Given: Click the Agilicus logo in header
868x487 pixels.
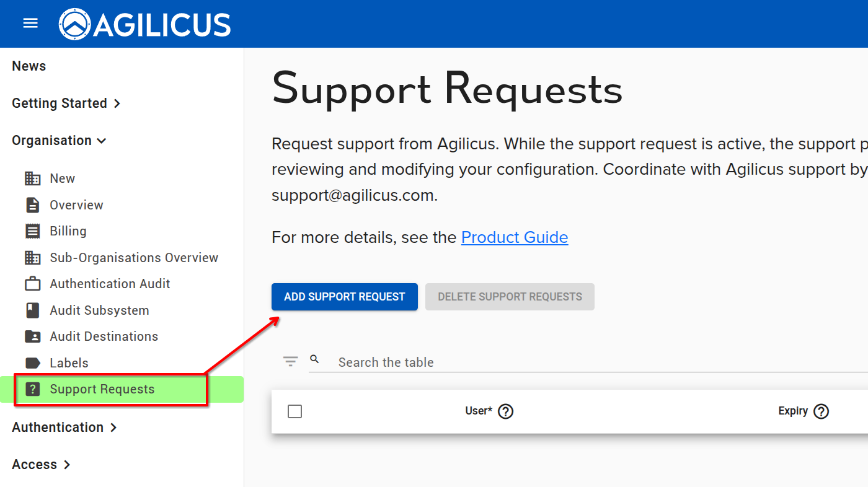Looking at the screenshot, I should tap(144, 24).
